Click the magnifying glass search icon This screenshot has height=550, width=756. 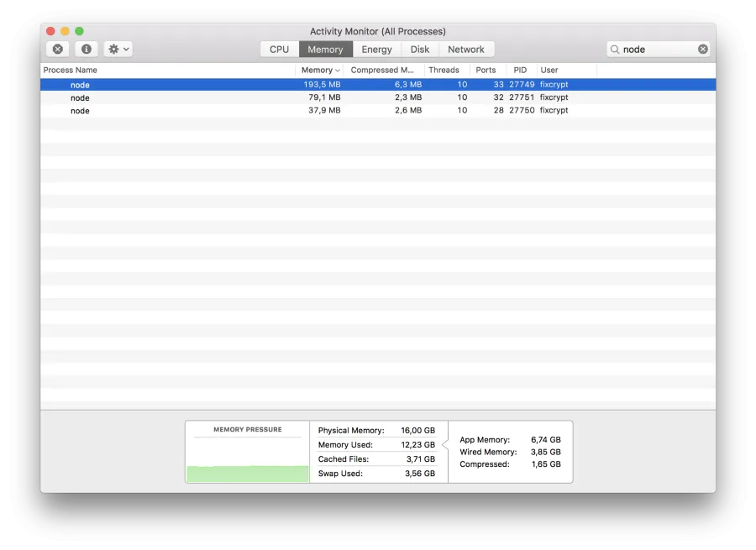(x=615, y=50)
